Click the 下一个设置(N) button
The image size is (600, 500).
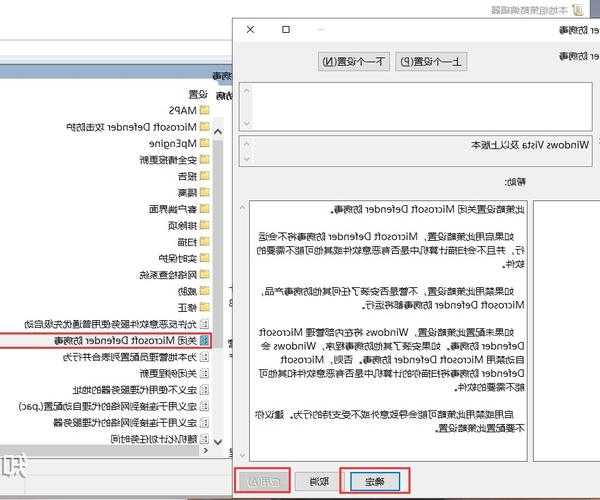coord(353,62)
